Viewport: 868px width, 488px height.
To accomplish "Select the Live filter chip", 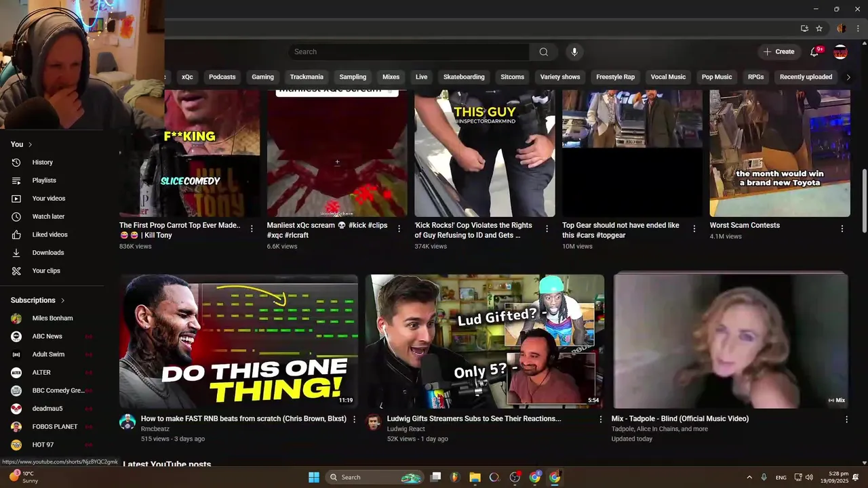I will point(422,77).
